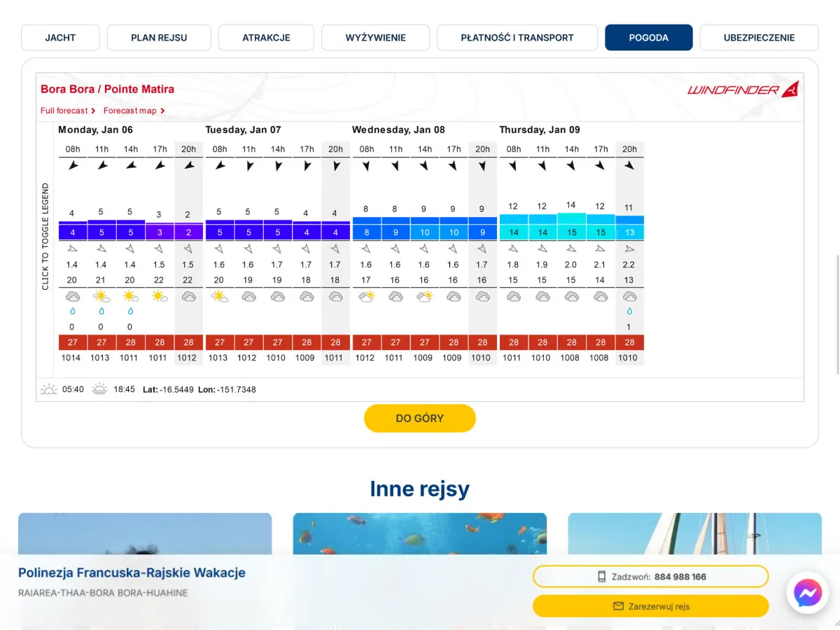Click Thursday 20h rain drop icon
The width and height of the screenshot is (840, 630).
(x=629, y=311)
